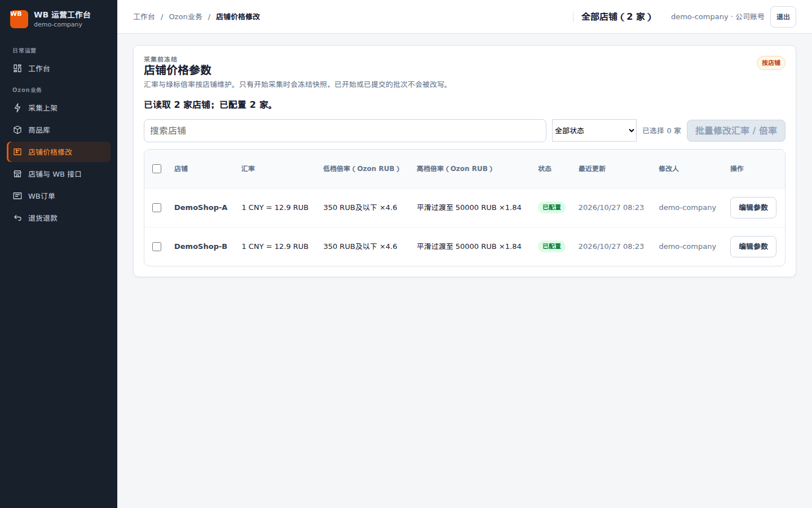Check the DemoShop-A row checkbox

157,208
